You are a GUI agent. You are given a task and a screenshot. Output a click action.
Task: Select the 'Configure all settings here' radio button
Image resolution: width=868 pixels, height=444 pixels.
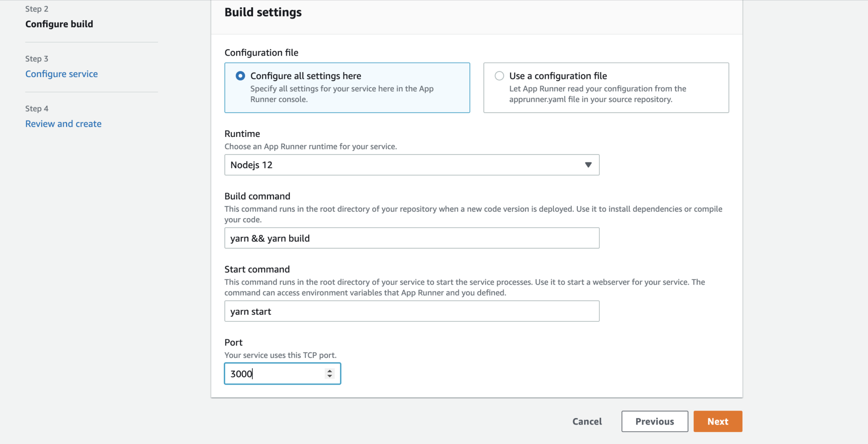click(240, 75)
